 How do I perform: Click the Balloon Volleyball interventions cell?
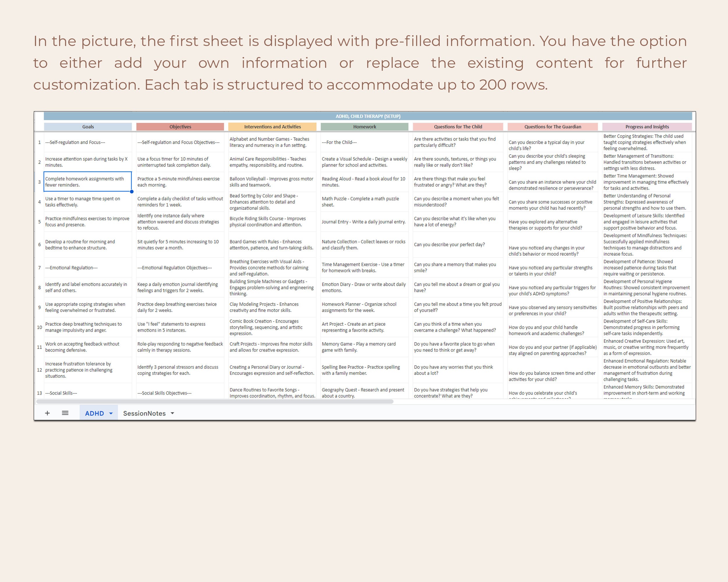click(272, 182)
